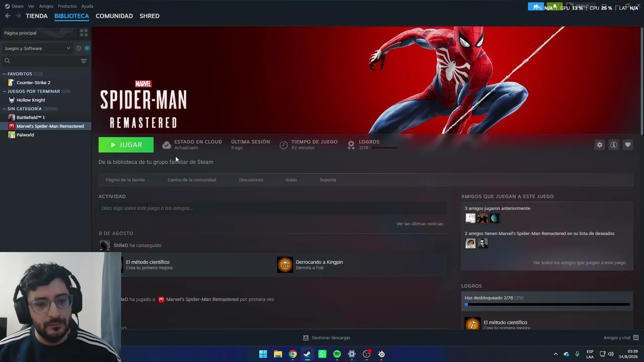The width and height of the screenshot is (644, 362).
Task: Open the Amigos menu
Action: coord(46,6)
